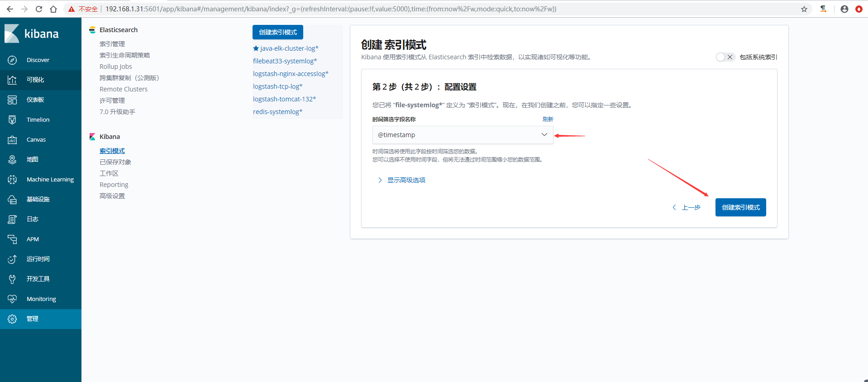Reload the browser page
The image size is (868, 382).
pos(39,9)
